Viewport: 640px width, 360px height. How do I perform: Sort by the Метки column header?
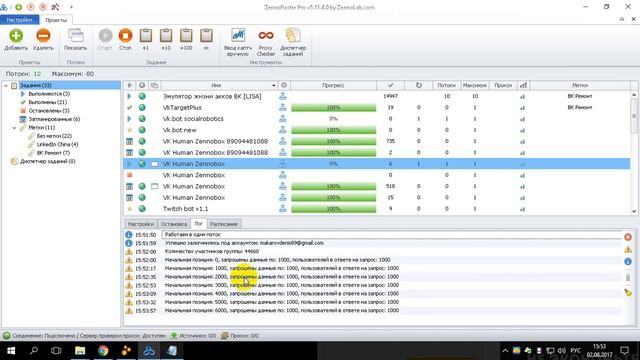580,85
